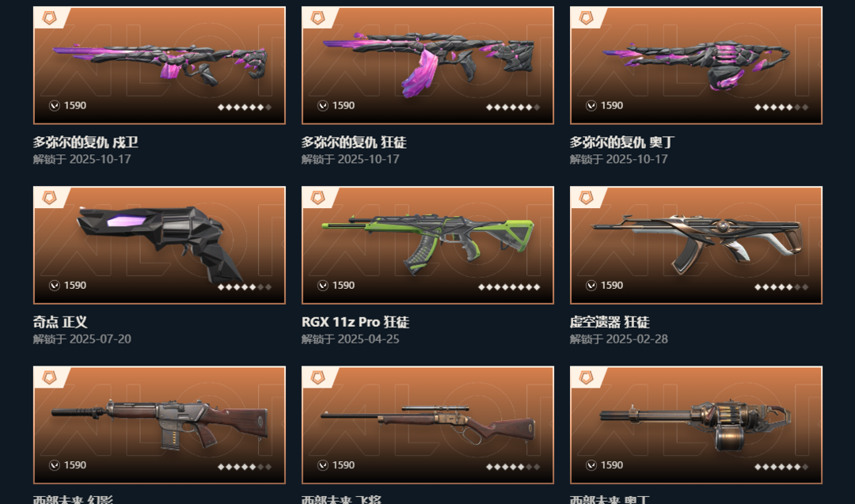
Task: Click VP currency icon on 西部未来 飞将 card
Action: (x=323, y=465)
